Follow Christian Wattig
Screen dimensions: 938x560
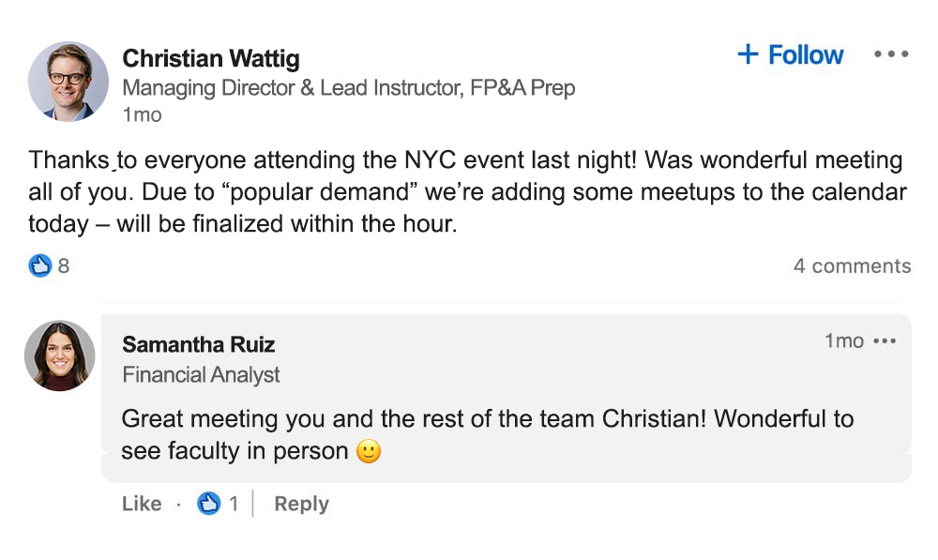[791, 55]
